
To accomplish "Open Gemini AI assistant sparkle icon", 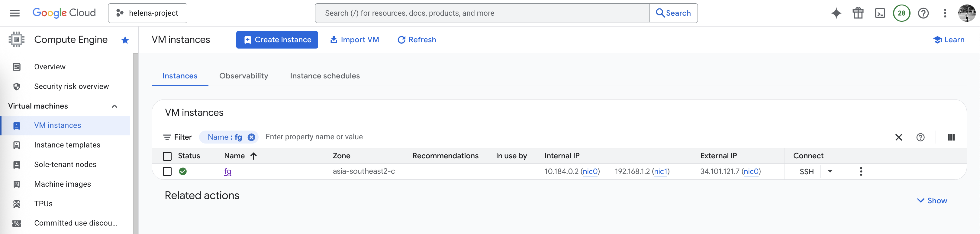I will tap(836, 13).
